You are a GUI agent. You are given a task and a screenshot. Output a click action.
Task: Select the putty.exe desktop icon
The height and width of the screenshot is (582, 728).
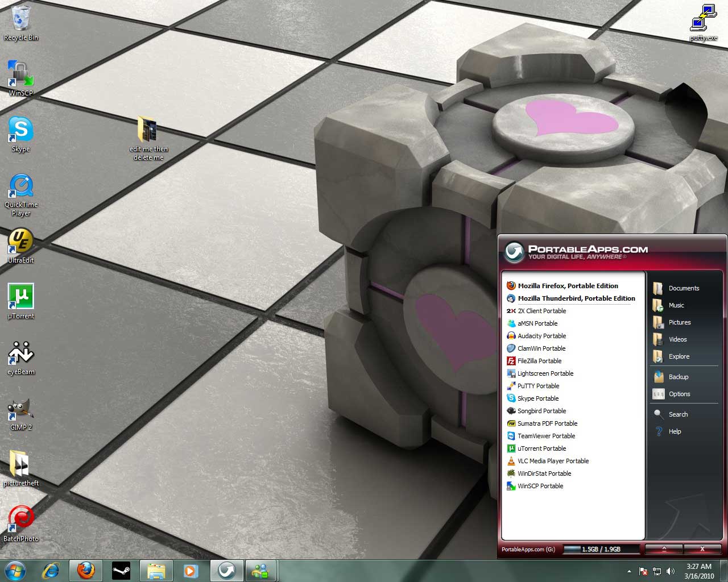[704, 23]
